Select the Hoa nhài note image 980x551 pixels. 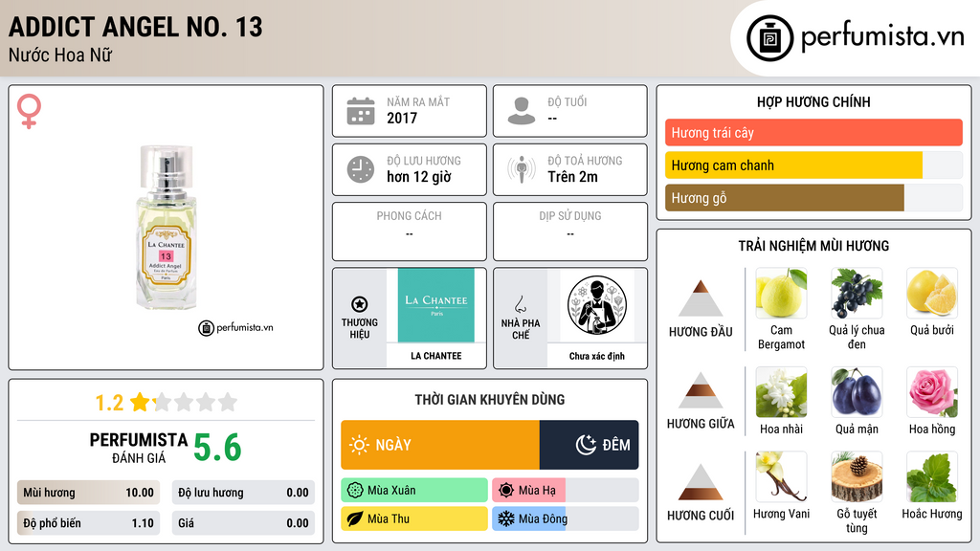(x=781, y=392)
